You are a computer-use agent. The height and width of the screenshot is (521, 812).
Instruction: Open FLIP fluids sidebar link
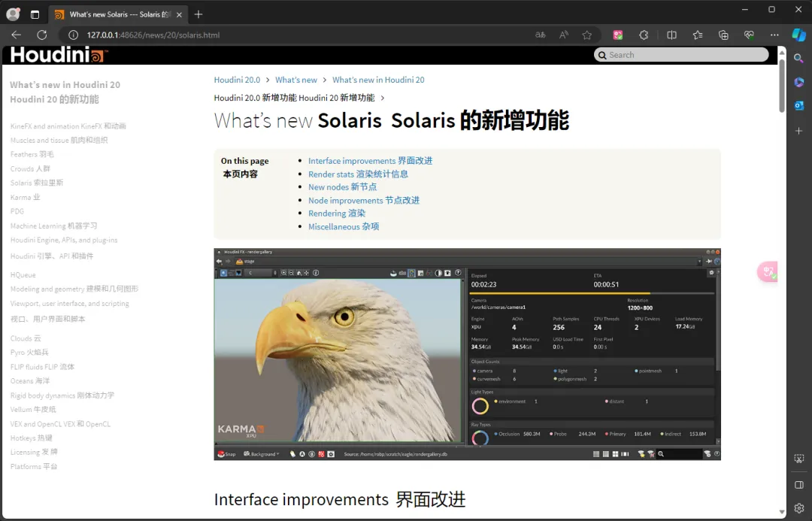(42, 367)
